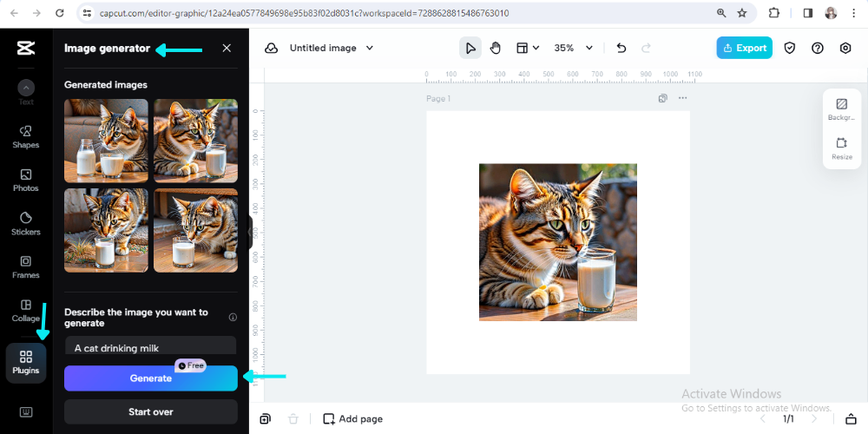Open keyboard shortcuts icon at sidebar bottom
Viewport: 868px width, 434px height.
(x=26, y=411)
